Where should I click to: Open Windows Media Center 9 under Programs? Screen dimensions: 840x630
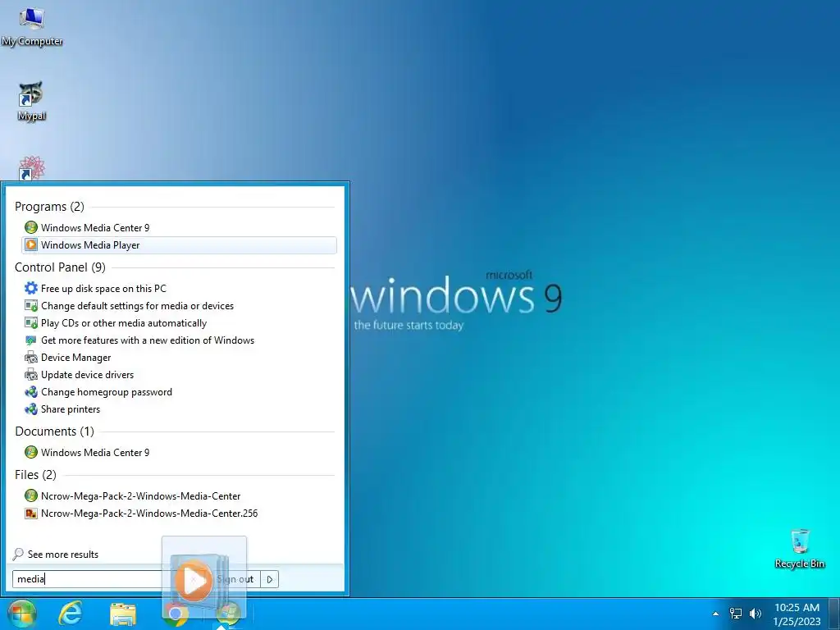pyautogui.click(x=179, y=228)
